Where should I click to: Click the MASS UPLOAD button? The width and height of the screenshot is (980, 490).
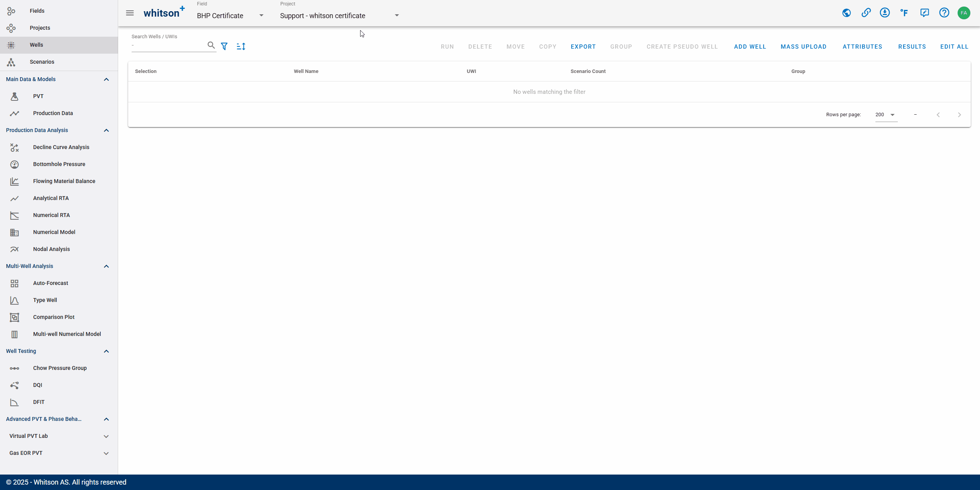pyautogui.click(x=804, y=46)
